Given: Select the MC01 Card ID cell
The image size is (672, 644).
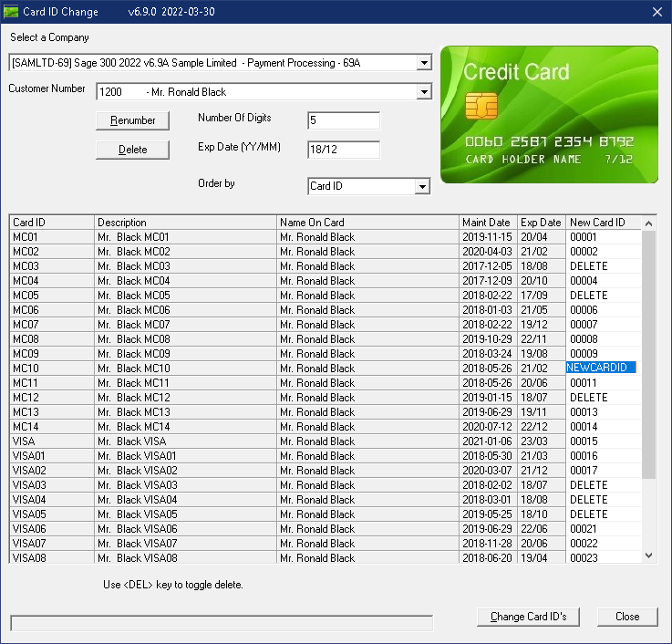Looking at the screenshot, I should tap(51, 237).
